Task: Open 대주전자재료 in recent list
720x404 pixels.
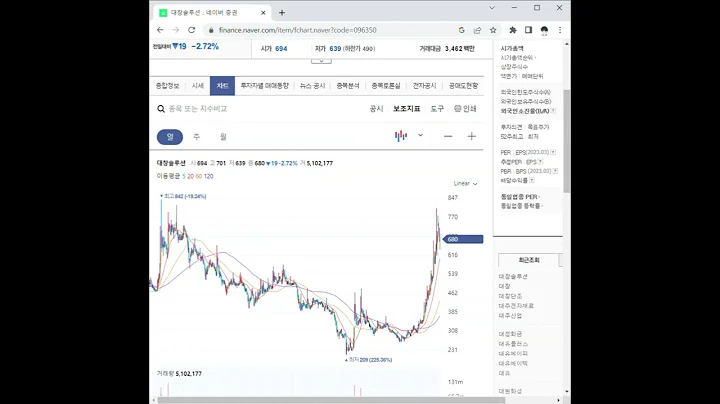Action: [516, 306]
